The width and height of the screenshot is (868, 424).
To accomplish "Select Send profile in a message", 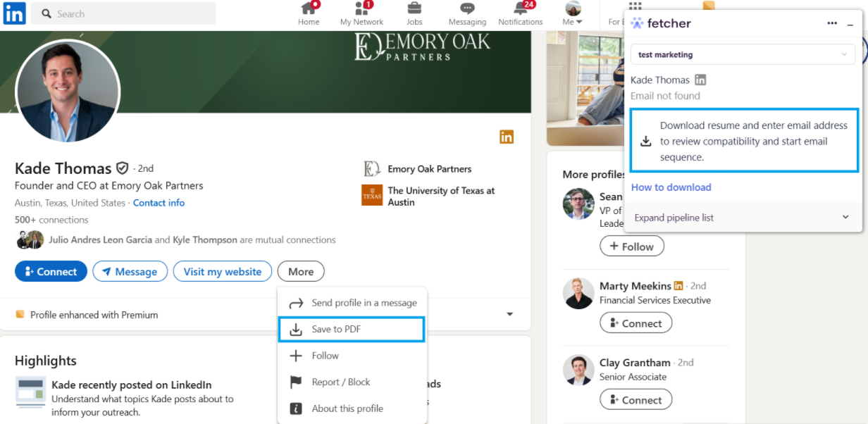I will (352, 303).
